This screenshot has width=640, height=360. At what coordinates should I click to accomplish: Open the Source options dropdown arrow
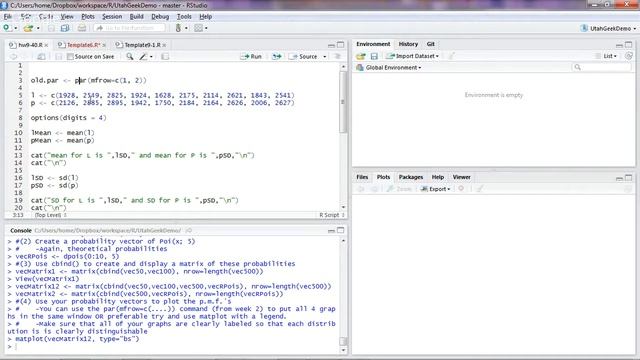click(324, 56)
